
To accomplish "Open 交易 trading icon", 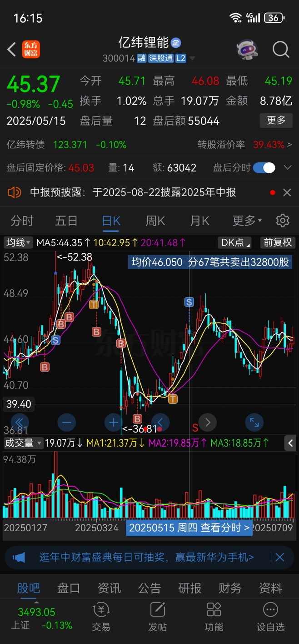I will pyautogui.click(x=101, y=617).
